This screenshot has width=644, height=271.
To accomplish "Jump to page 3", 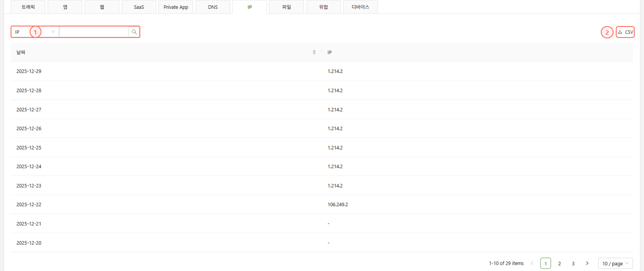I will pos(573,263).
